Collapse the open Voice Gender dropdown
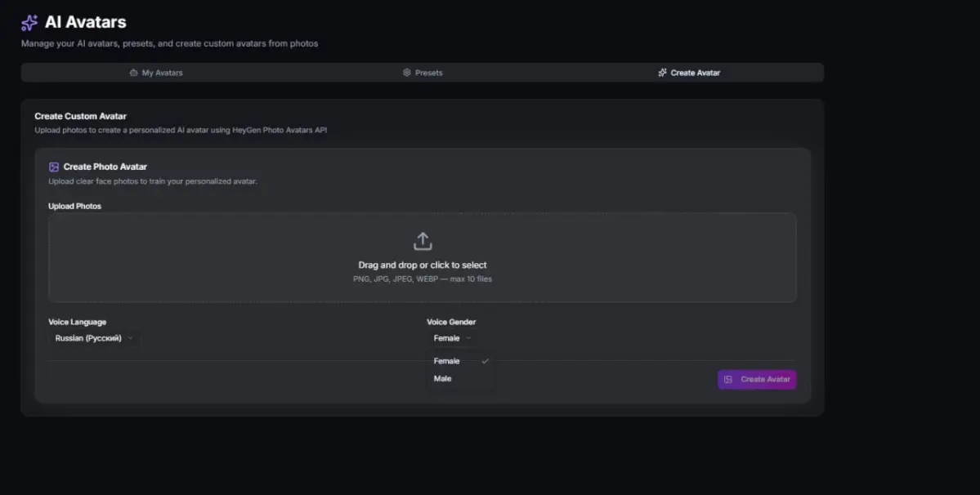This screenshot has width=980, height=495. pos(452,337)
